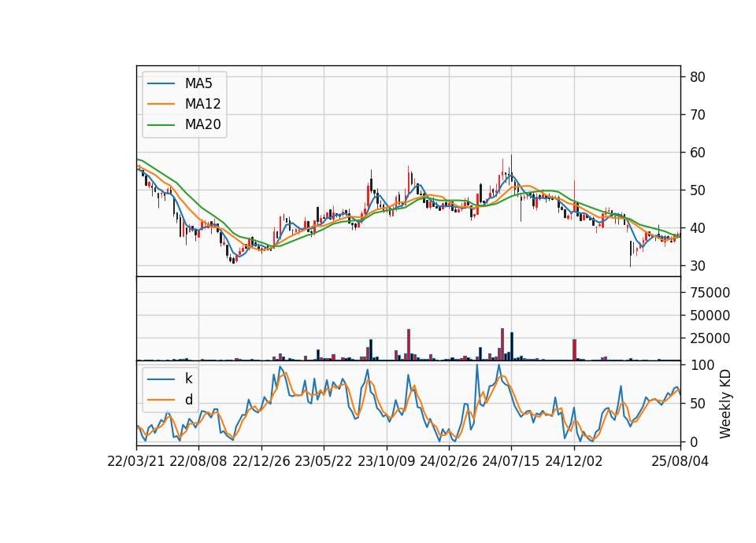Click the tallest red volume bar near 24/07/15
Viewport: 756px width, 543px height.
click(x=502, y=345)
